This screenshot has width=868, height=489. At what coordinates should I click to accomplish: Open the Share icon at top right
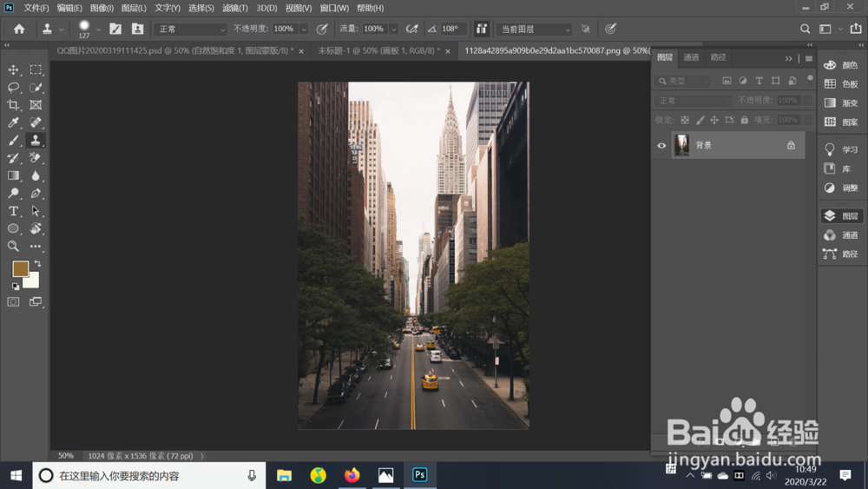(856, 29)
